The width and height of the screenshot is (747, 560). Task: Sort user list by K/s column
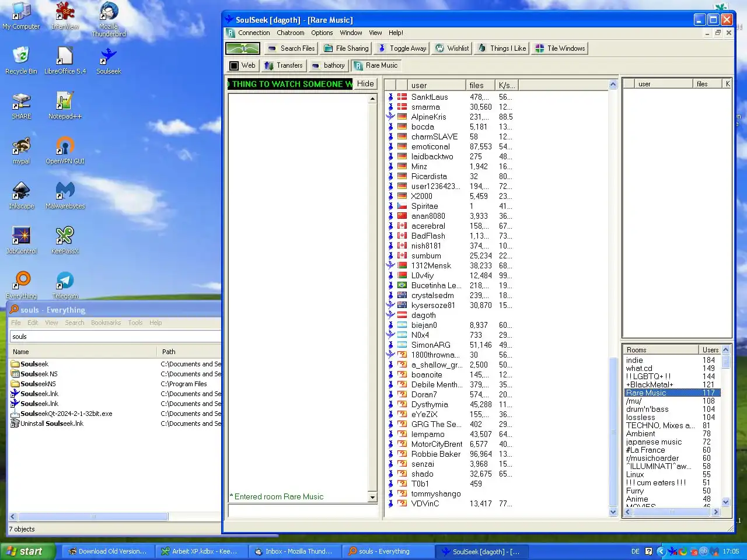pyautogui.click(x=507, y=85)
